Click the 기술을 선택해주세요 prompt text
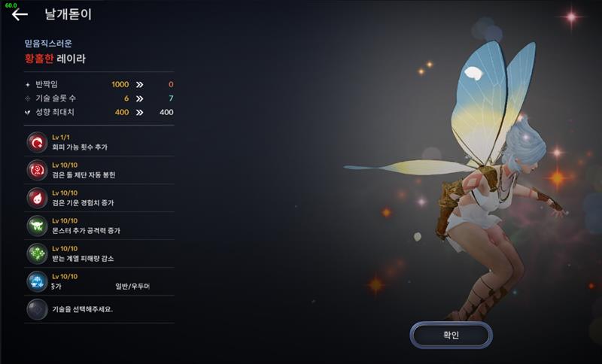This screenshot has width=602, height=364. pos(83,309)
